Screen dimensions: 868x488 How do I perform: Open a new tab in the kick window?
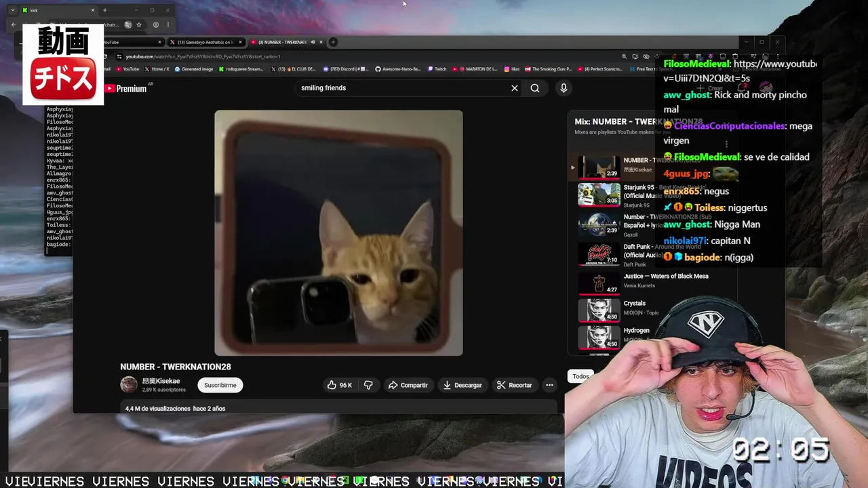104,10
